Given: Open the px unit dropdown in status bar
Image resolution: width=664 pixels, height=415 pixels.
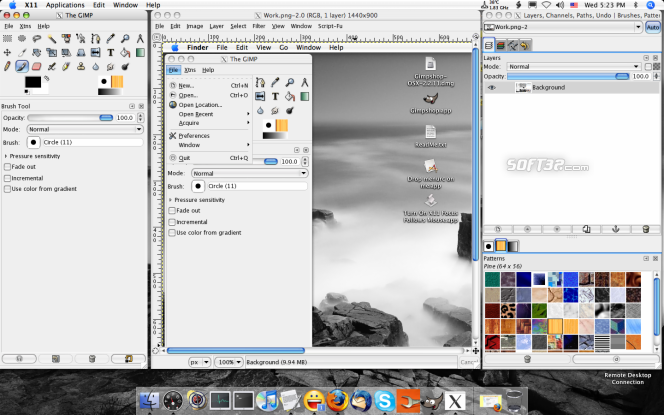Looking at the screenshot, I should (200, 361).
